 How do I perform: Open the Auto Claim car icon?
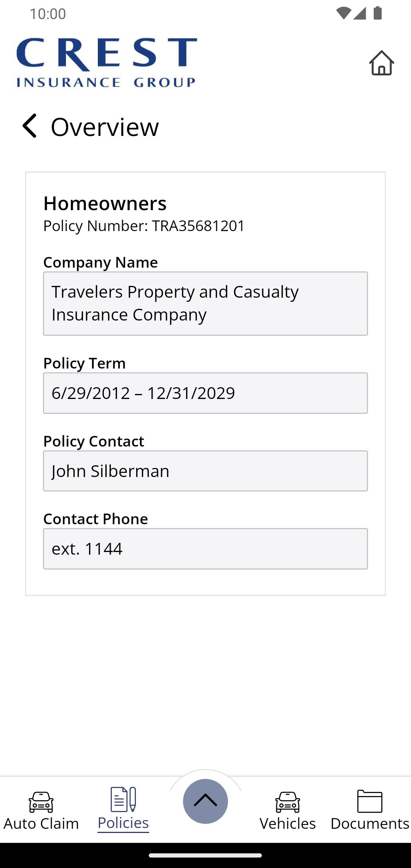point(41,802)
